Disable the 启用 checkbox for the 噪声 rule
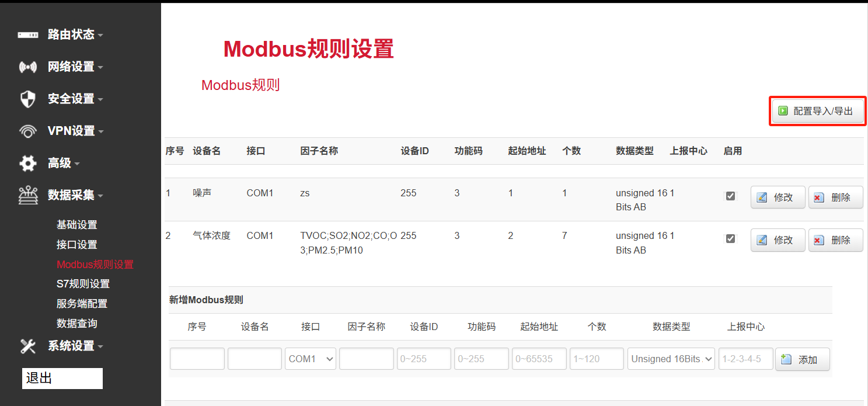This screenshot has width=868, height=406. 730,196
